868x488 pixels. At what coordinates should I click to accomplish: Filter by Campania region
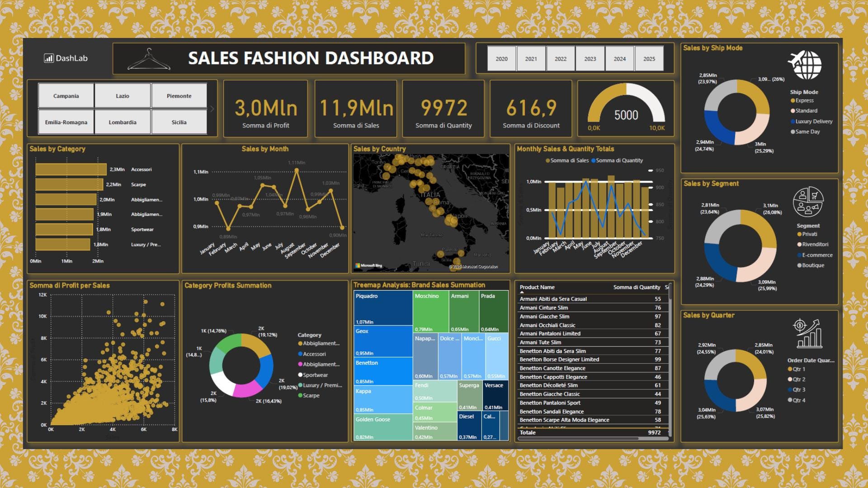point(66,96)
